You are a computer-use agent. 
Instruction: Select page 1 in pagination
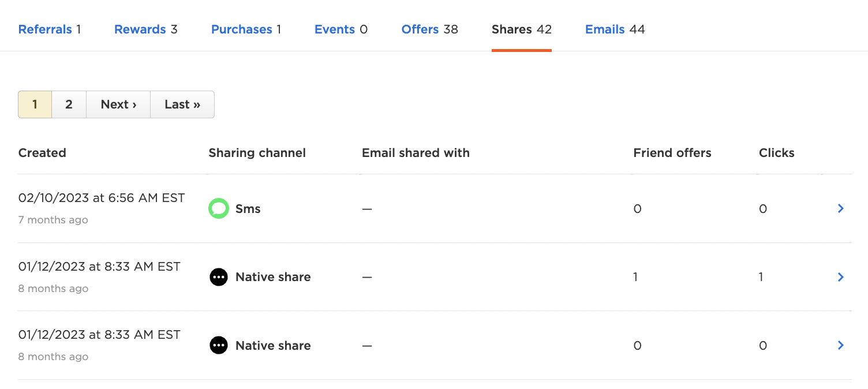coord(35,104)
